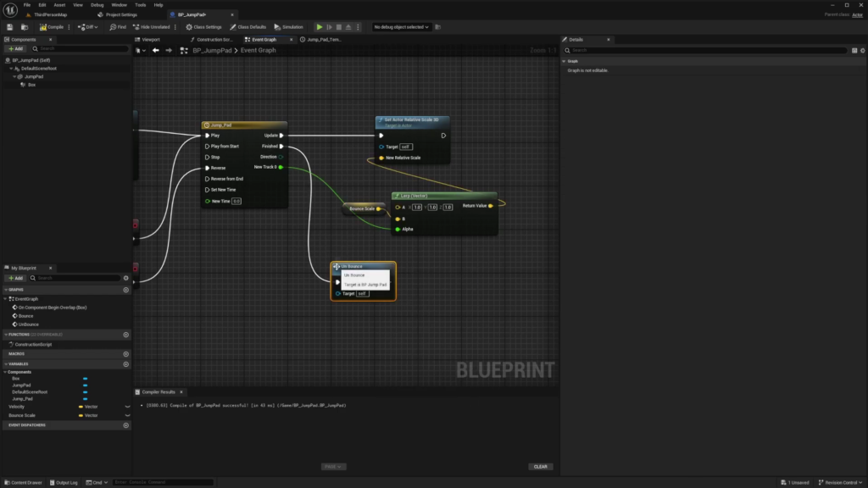
Task: Click Lerp A vector X value field
Action: click(417, 208)
